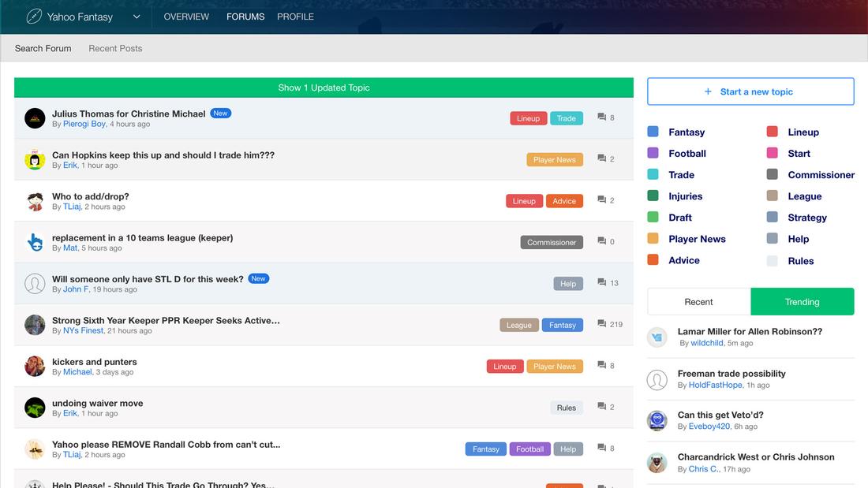
Task: Switch to the Recent tab
Action: [698, 301]
